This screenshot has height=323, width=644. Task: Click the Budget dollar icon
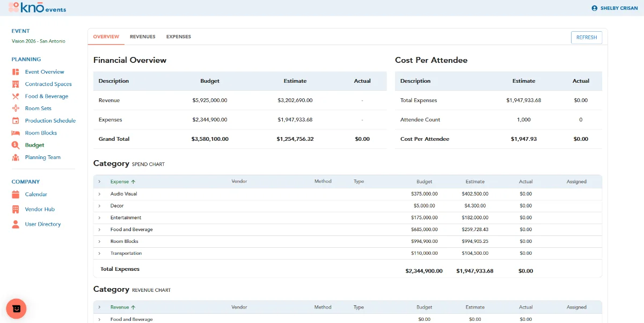tap(16, 145)
